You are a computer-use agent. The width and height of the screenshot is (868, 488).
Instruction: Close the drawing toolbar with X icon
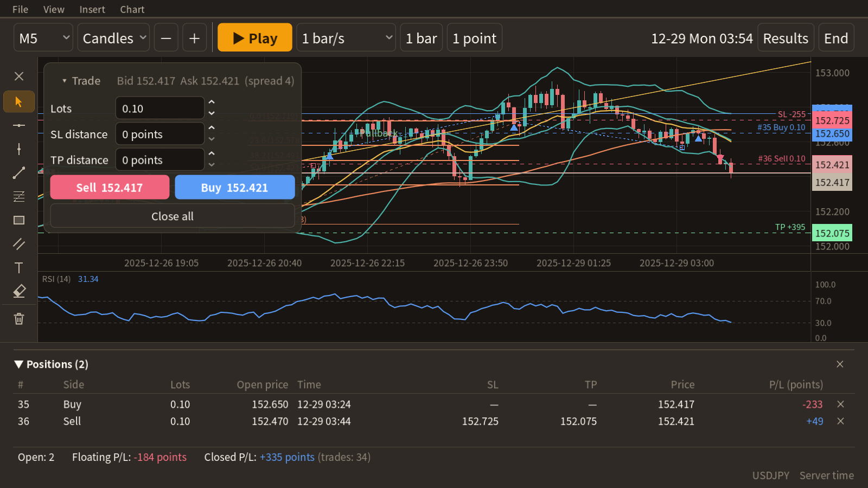point(19,76)
